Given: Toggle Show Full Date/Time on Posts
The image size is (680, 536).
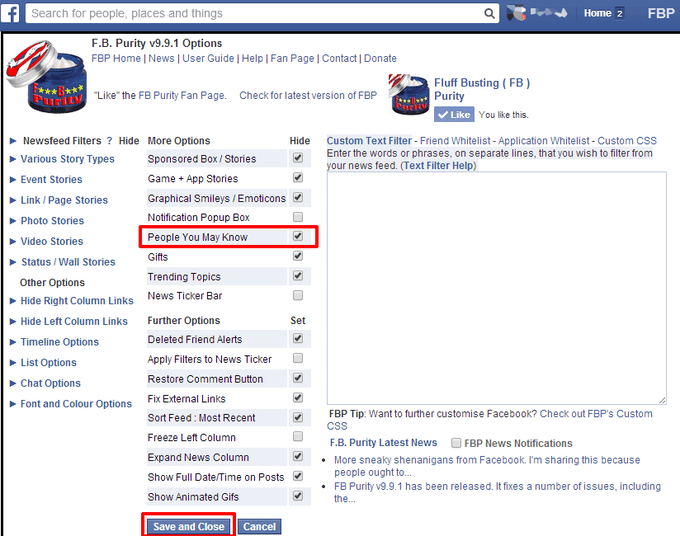Looking at the screenshot, I should [x=298, y=476].
